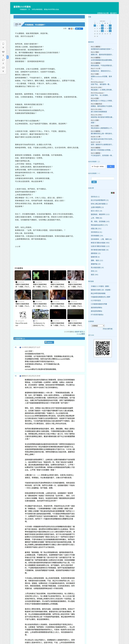
Task: Select day 11 in the calendar
Action: coord(102,28)
